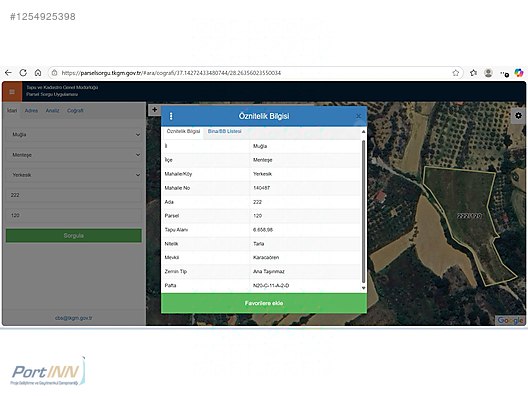The height and width of the screenshot is (396, 528).
Task: Bookmark page with the address bar star
Action: pos(456,73)
